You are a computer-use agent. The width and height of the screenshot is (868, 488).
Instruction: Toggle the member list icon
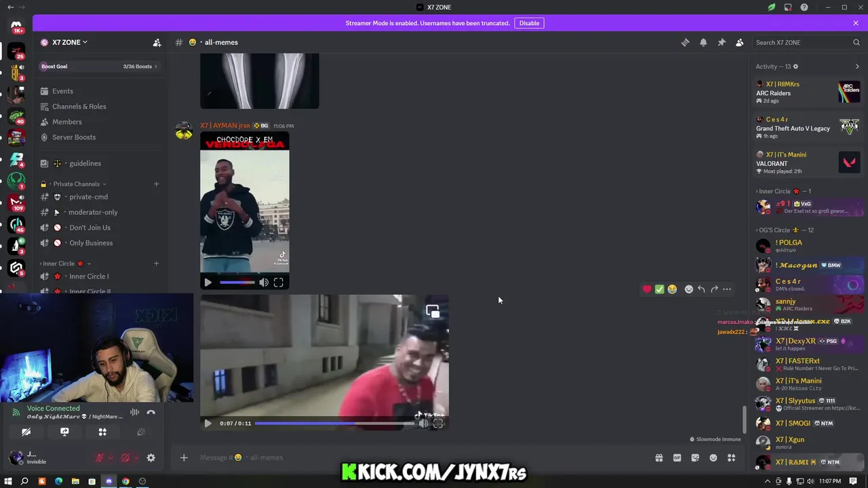[x=740, y=42]
